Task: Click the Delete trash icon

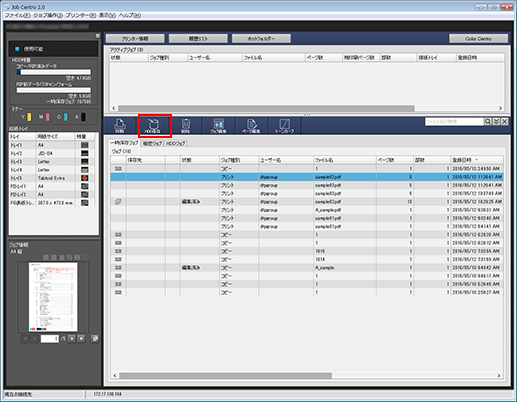Action: point(186,126)
